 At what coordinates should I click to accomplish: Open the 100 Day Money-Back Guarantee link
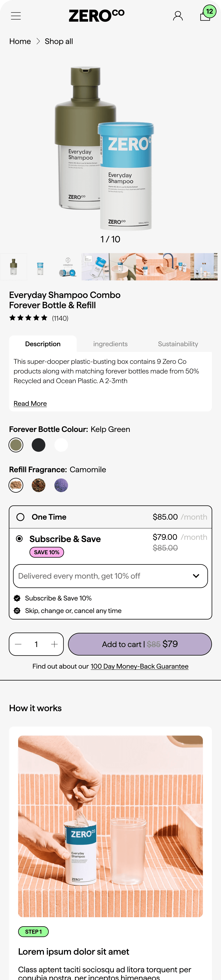[x=139, y=666]
